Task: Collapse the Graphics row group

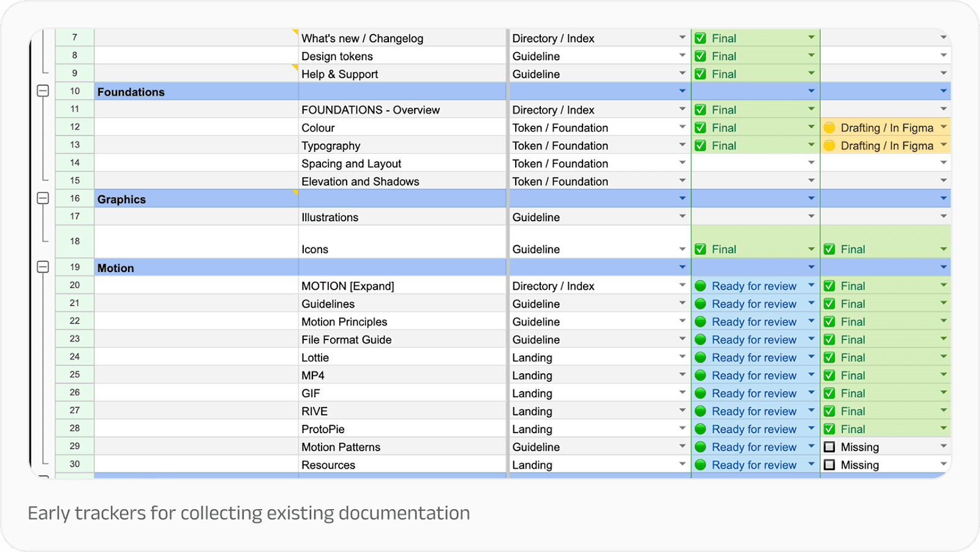Action: [43, 198]
